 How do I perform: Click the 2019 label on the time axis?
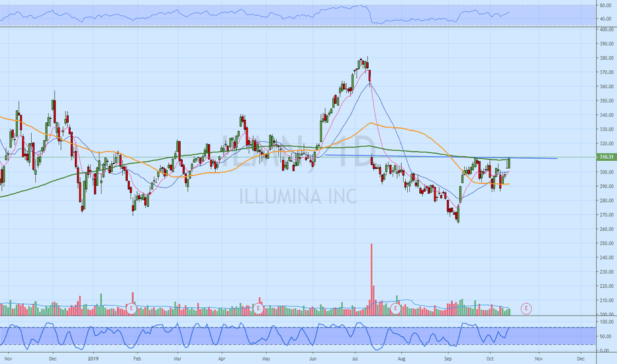[x=93, y=359]
